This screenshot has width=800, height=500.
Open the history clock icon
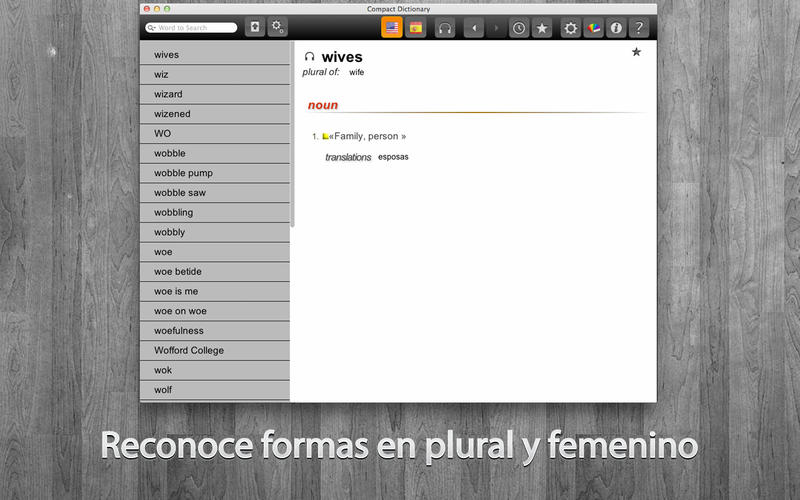519,28
